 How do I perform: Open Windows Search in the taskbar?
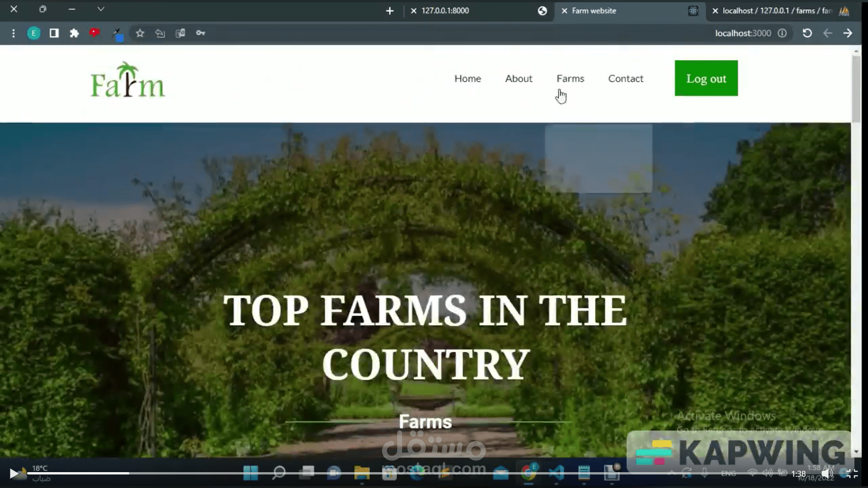[279, 473]
